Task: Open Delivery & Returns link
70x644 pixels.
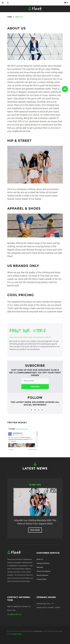Action: (43, 563)
